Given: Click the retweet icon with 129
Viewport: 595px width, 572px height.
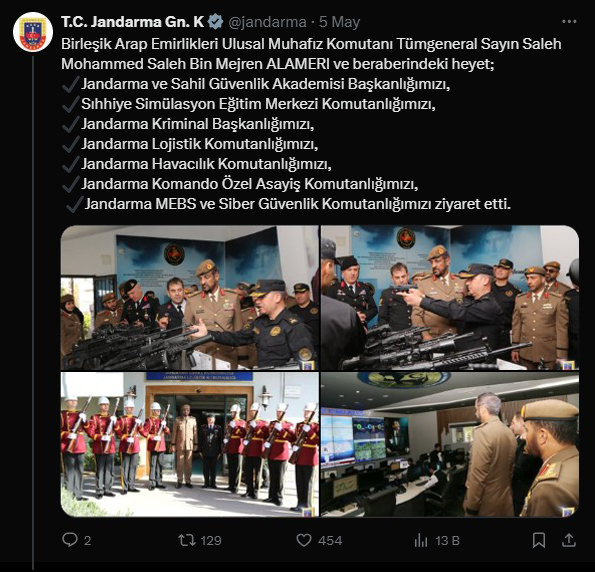Looking at the screenshot, I should pyautogui.click(x=187, y=540).
